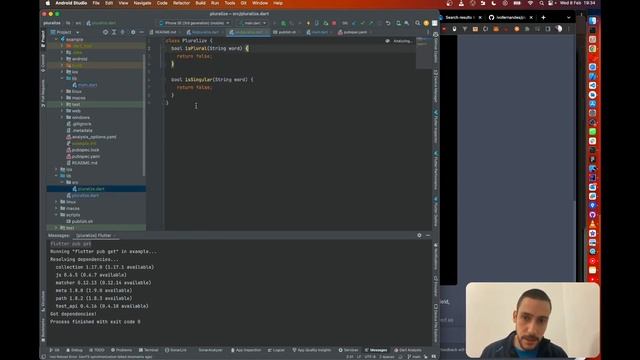Select highlighted pluralize.dart under src
Screen dimensions: 640x360
pyautogui.click(x=96, y=189)
